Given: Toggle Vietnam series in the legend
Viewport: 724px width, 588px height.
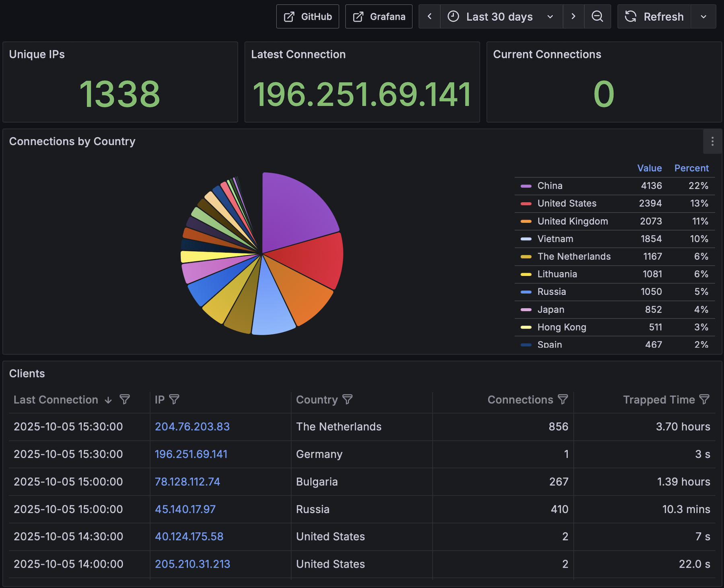Looking at the screenshot, I should pyautogui.click(x=555, y=239).
